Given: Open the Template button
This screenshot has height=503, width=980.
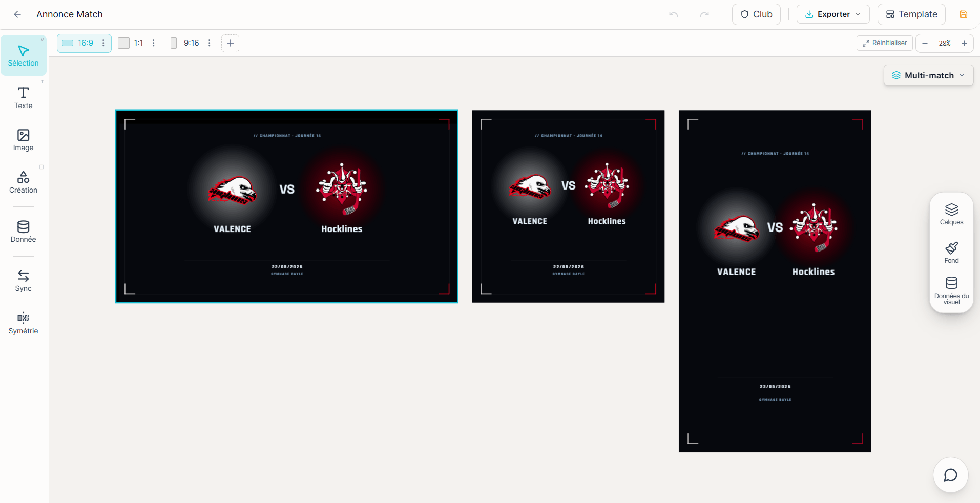Looking at the screenshot, I should 911,14.
